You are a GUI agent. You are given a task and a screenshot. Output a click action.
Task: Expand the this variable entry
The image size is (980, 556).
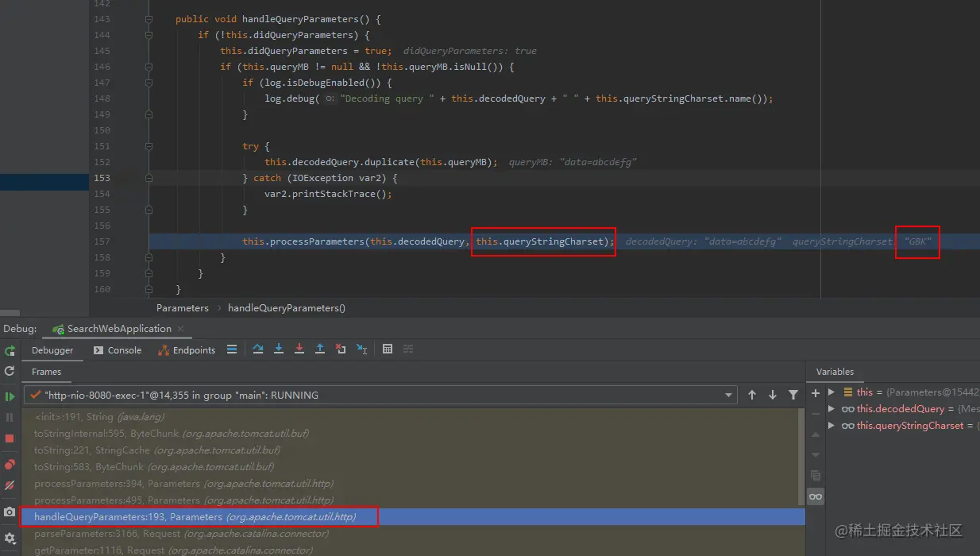[x=833, y=392]
